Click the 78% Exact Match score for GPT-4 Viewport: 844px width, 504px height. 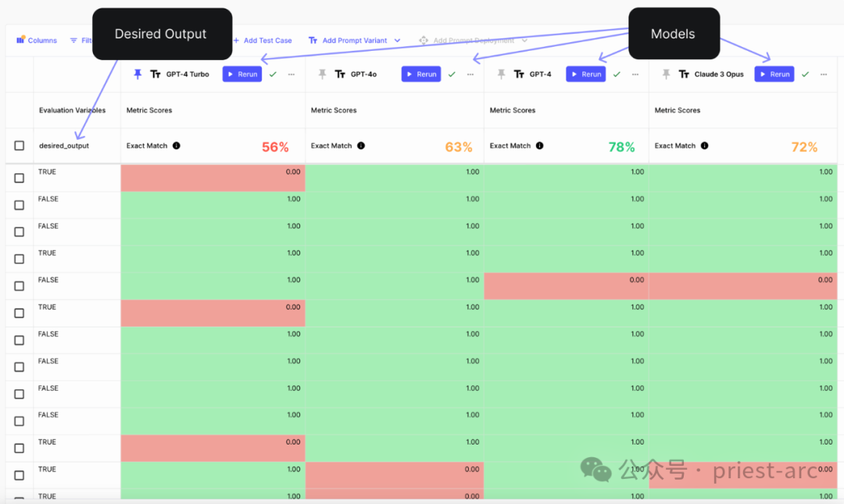pos(621,147)
